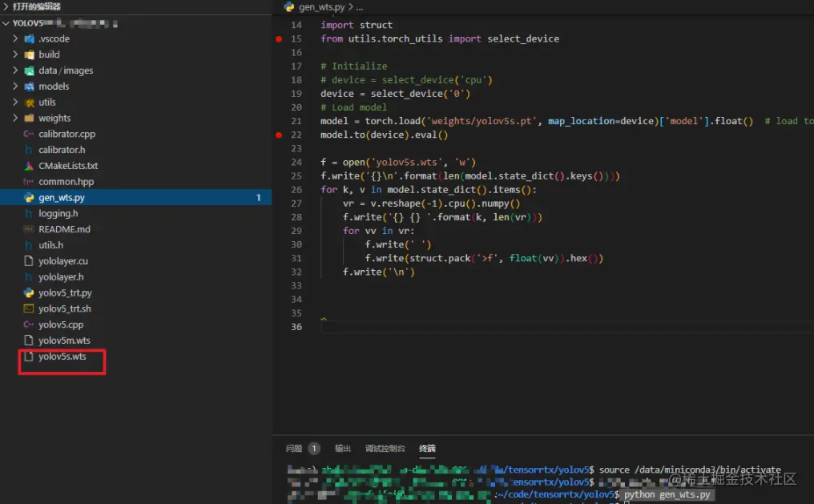Click the yolov5s.wts file icon

(29, 356)
